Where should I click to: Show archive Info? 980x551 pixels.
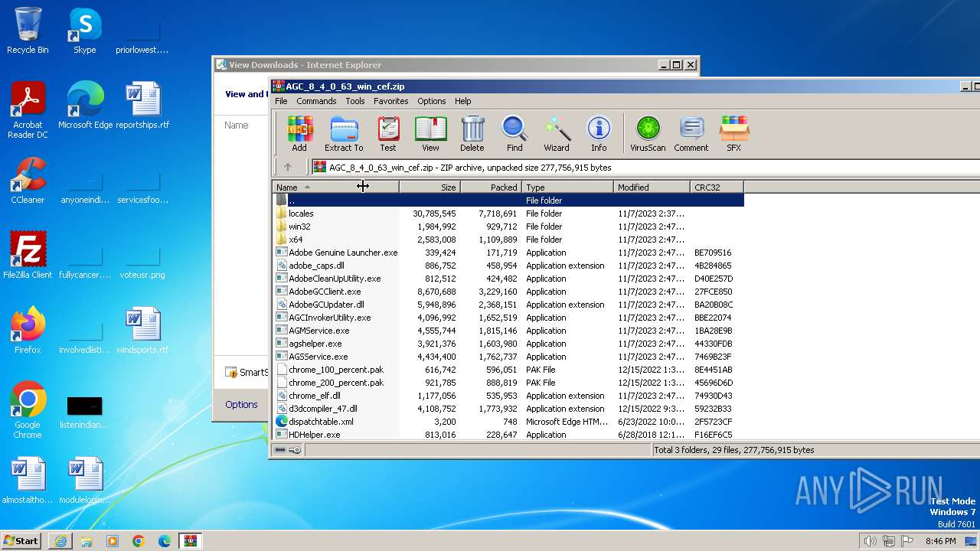coord(599,134)
